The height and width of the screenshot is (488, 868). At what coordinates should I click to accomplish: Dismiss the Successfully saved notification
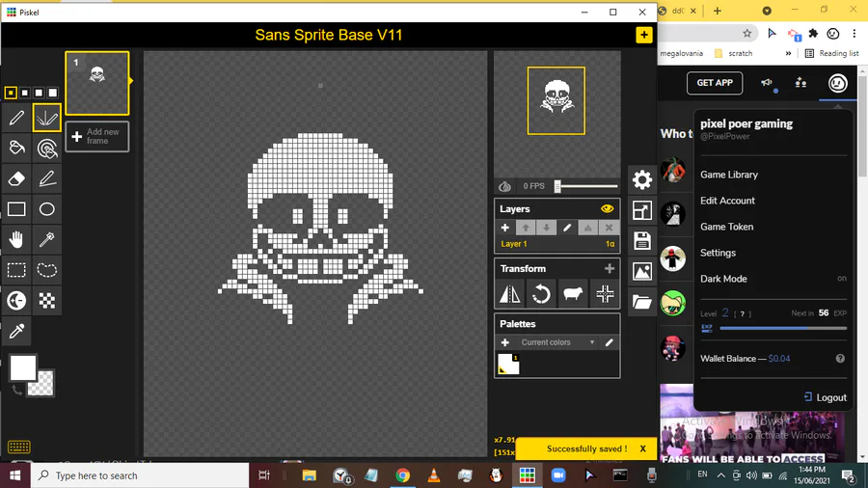click(x=642, y=448)
